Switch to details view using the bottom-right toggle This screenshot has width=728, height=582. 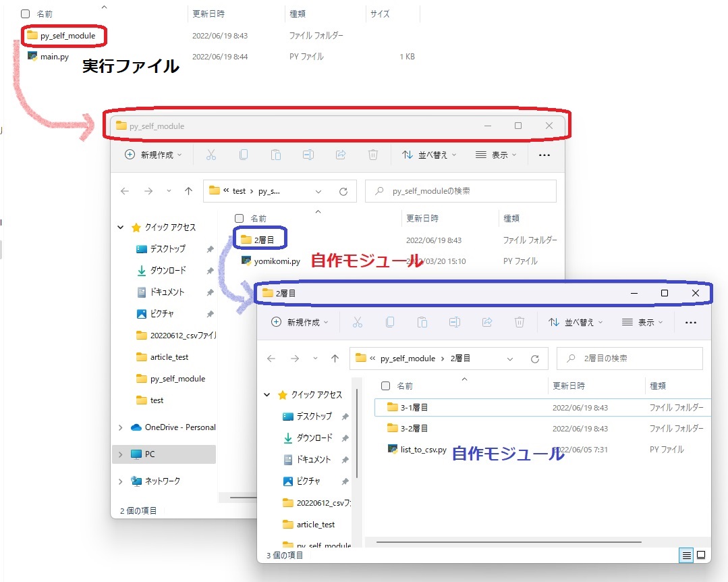tap(685, 554)
